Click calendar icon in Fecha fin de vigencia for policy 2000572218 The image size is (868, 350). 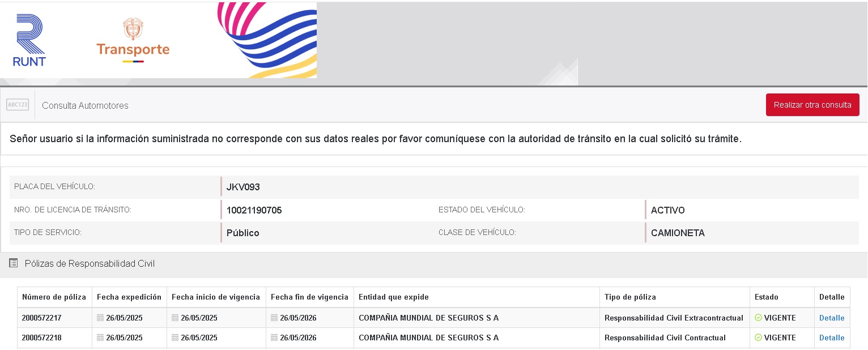pyautogui.click(x=274, y=338)
